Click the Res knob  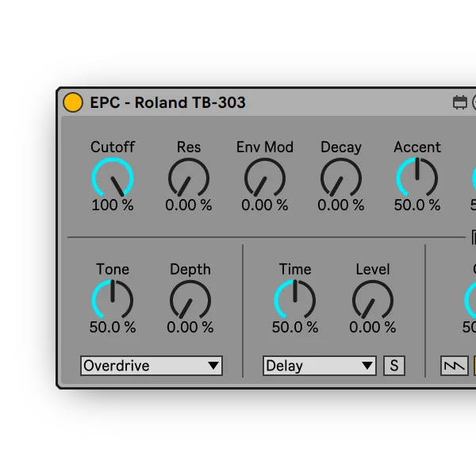pos(189,178)
